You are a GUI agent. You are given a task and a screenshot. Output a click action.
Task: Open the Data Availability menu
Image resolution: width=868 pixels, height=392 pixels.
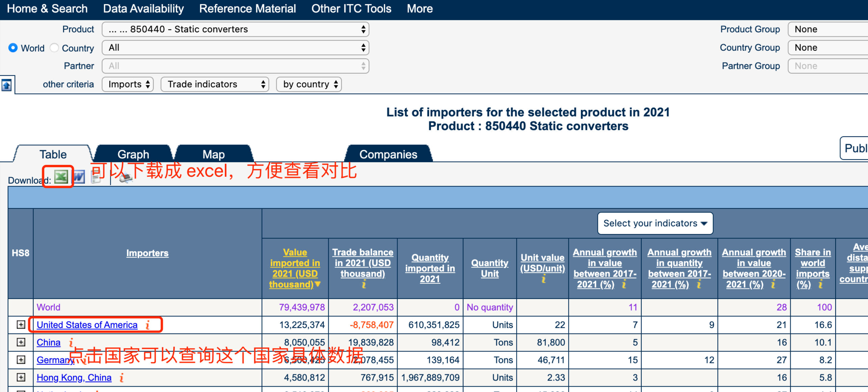coord(143,8)
